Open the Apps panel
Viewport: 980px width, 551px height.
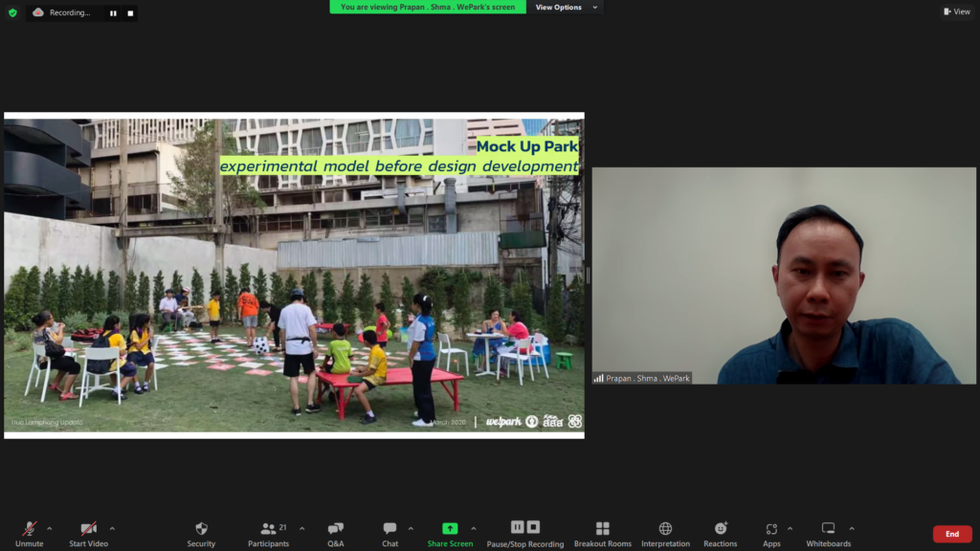tap(771, 529)
